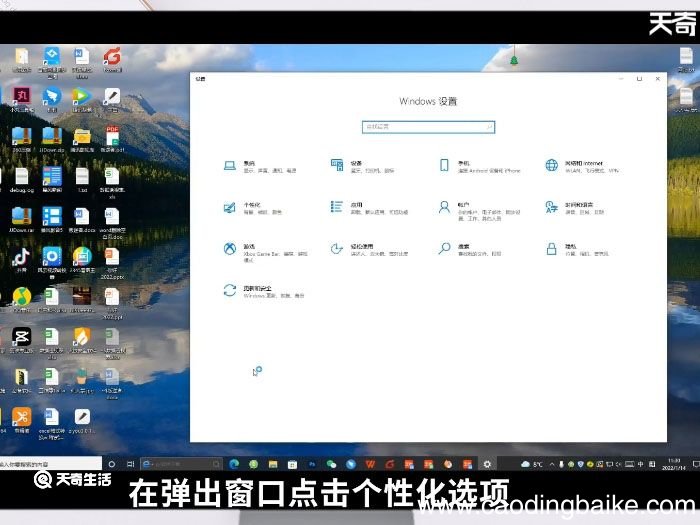Click the Internet Explorer address bar on taskbar
700x525 pixels.
(x=181, y=464)
